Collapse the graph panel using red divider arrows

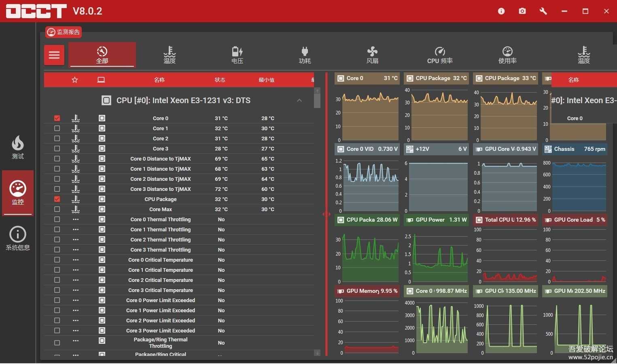coord(327,214)
